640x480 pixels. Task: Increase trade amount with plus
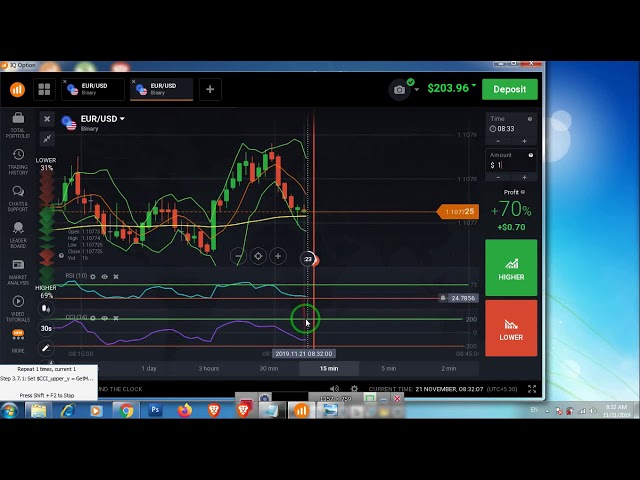point(524,178)
